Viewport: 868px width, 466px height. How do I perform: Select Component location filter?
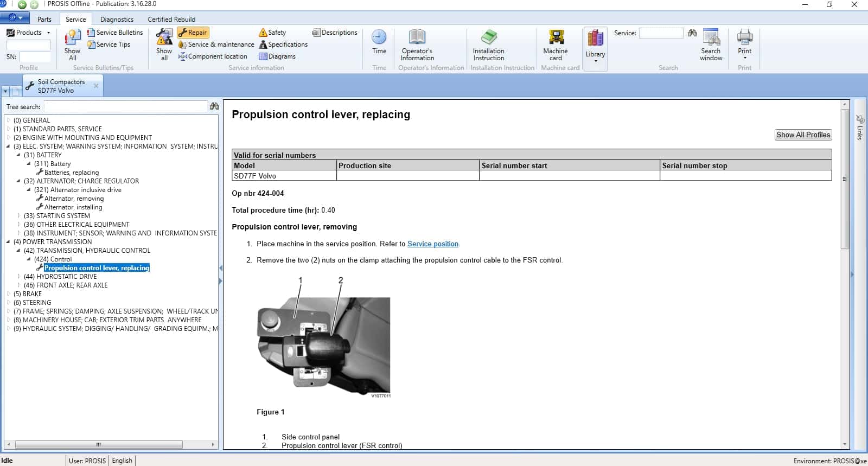213,56
